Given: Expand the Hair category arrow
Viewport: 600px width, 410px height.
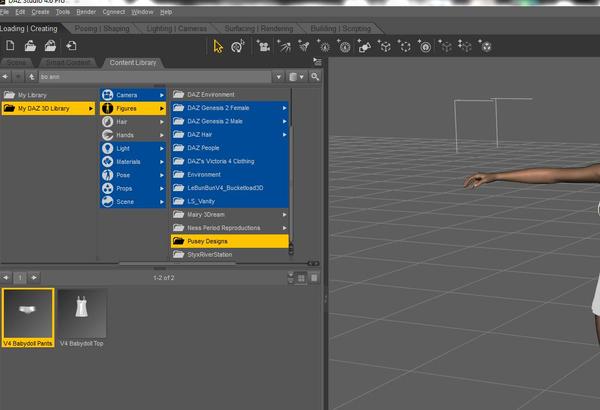Looking at the screenshot, I should [x=162, y=122].
